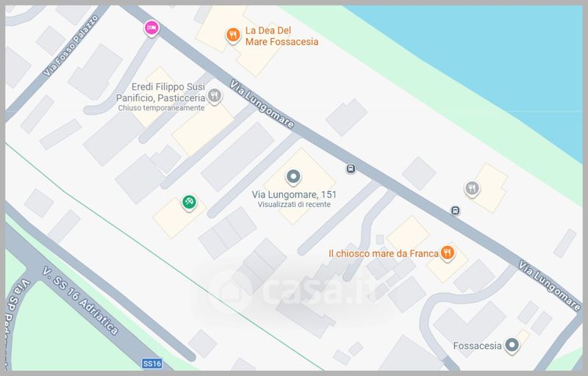Select the Via Lungomare, 151 text label
Screen dimensions: 588x376
(294, 195)
